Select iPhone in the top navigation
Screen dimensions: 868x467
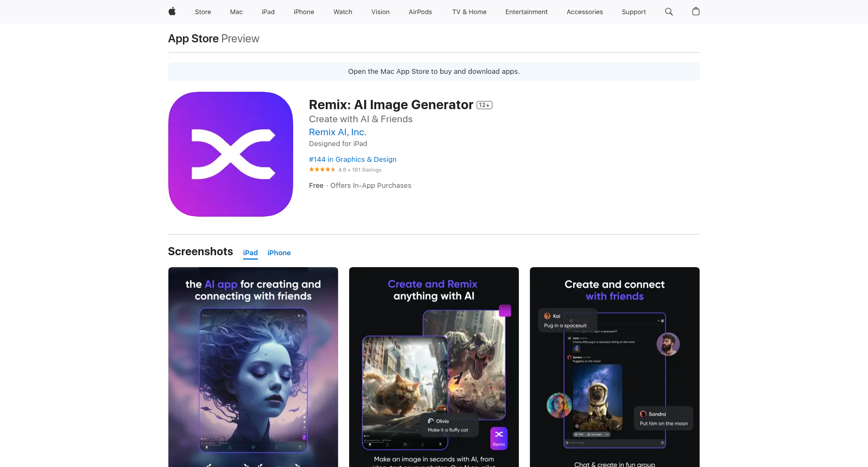[x=304, y=12]
